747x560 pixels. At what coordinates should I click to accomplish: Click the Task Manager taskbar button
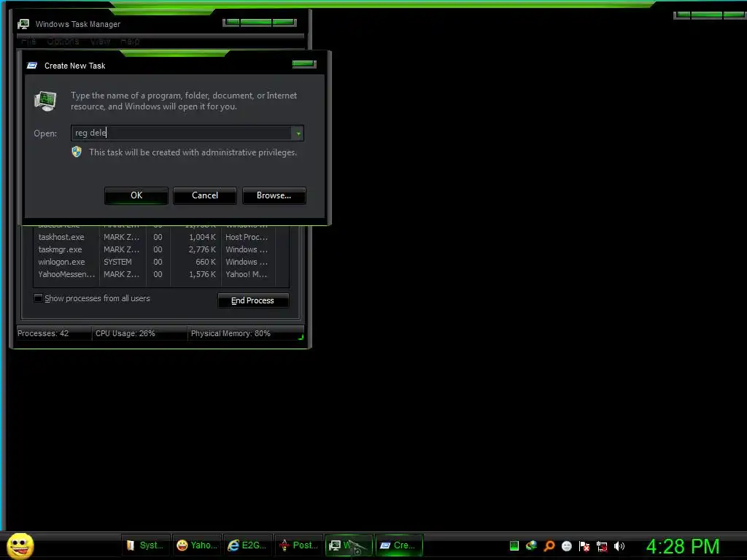(x=349, y=545)
